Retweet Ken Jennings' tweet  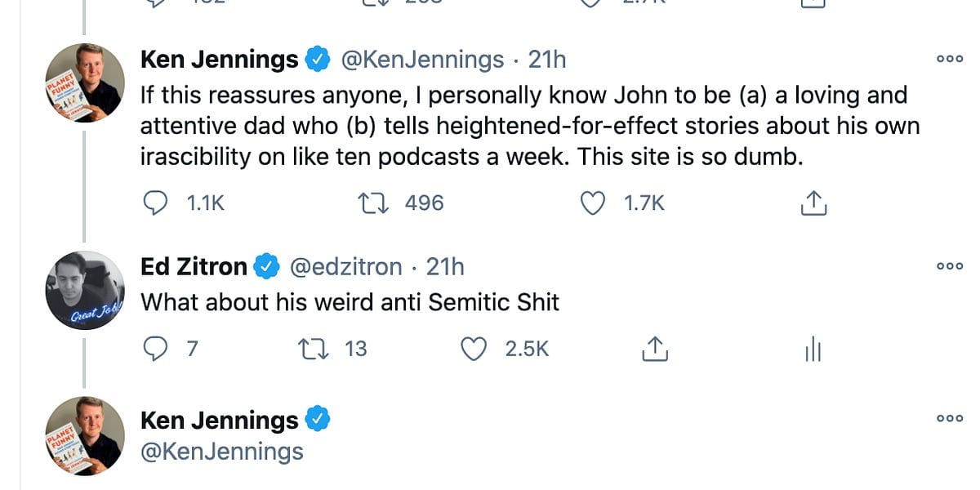[373, 202]
